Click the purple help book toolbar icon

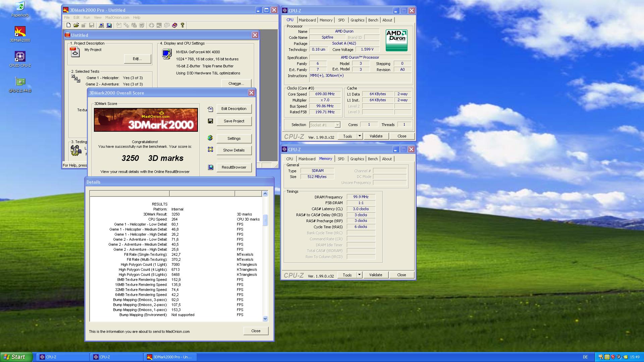(x=174, y=25)
